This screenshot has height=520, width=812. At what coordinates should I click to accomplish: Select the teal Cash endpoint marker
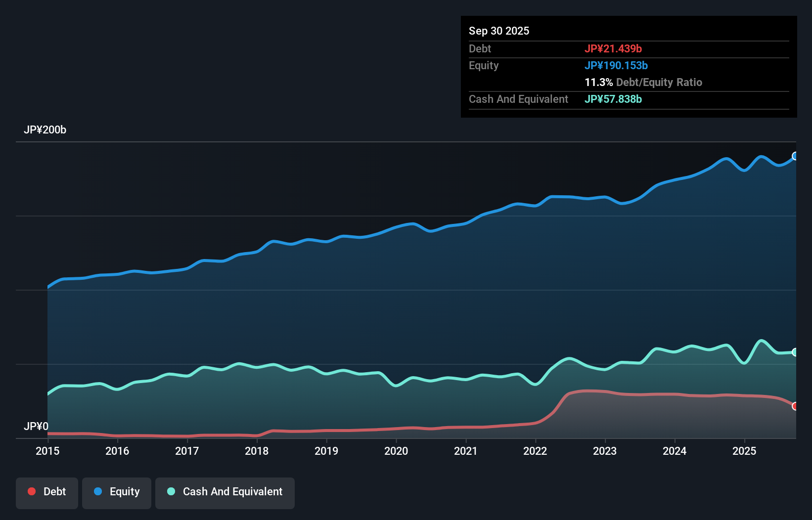(795, 352)
